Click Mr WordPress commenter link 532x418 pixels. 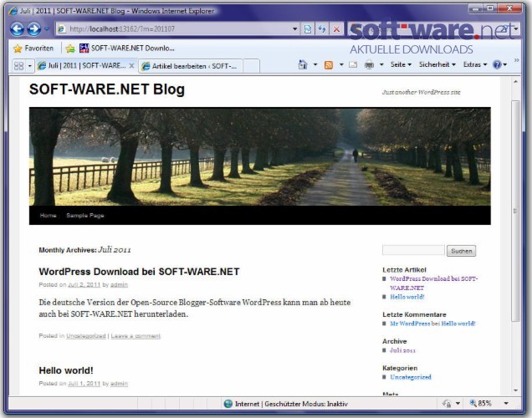coord(410,324)
